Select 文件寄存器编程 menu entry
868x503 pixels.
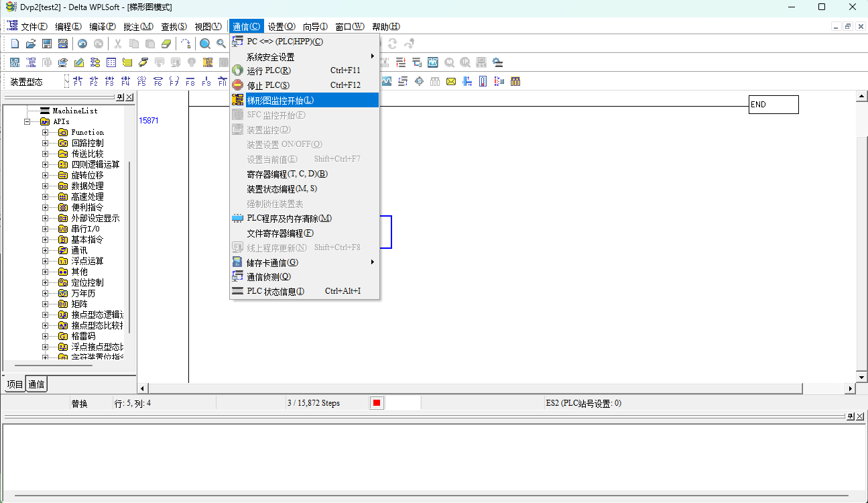tap(305, 233)
